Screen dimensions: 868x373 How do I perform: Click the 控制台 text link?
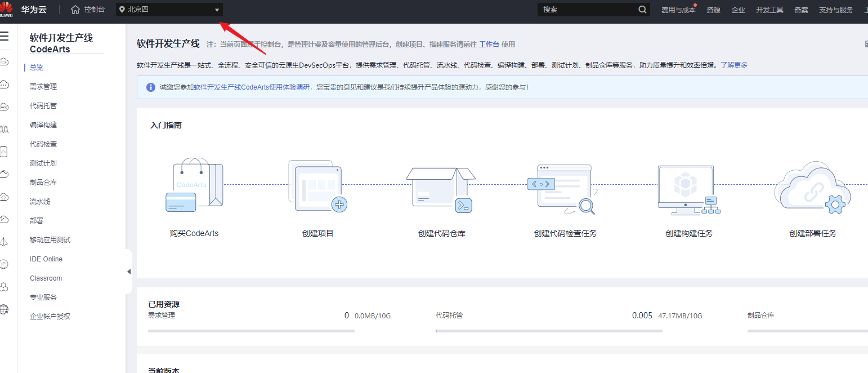[x=95, y=10]
